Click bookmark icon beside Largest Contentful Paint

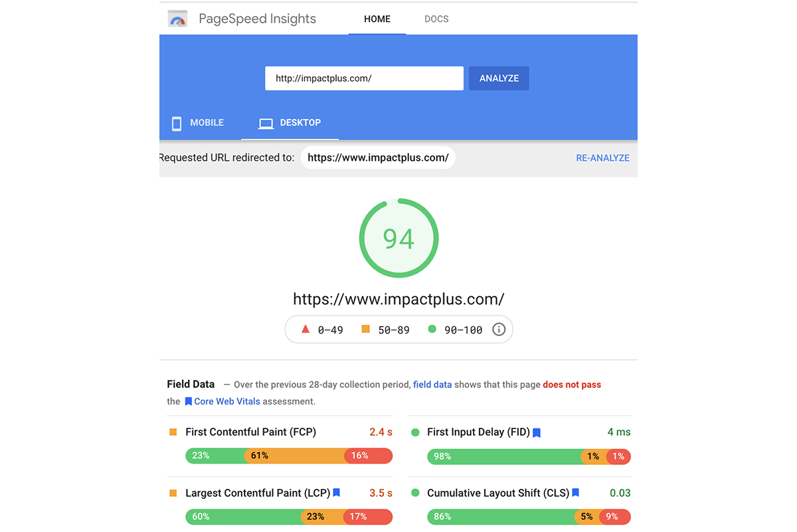[x=337, y=493]
